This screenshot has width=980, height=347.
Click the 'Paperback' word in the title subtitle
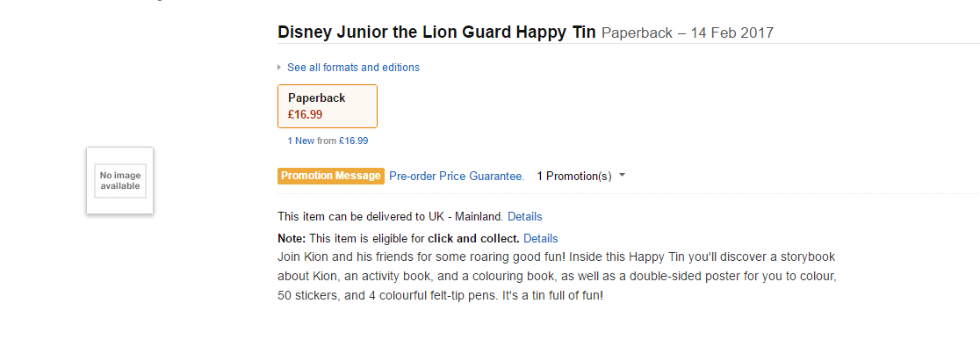click(637, 33)
